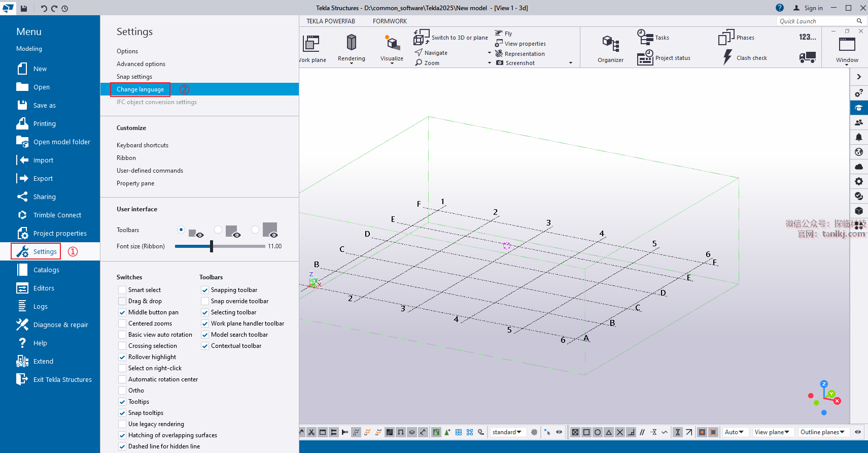Click the Clash check lightning icon
Viewport: 868px width, 453px height.
point(727,57)
